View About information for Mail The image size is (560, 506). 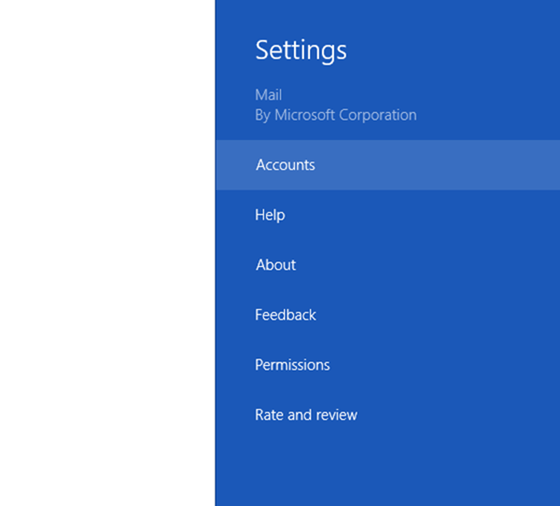[388, 265]
